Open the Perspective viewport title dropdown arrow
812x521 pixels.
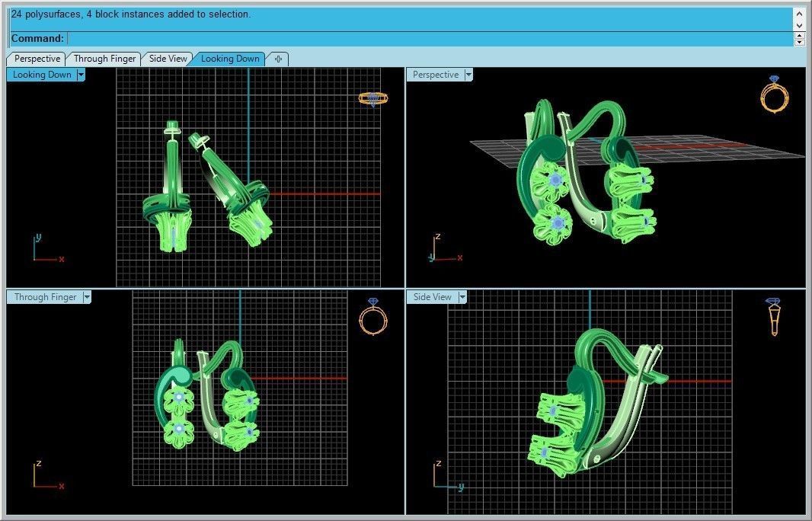click(468, 75)
